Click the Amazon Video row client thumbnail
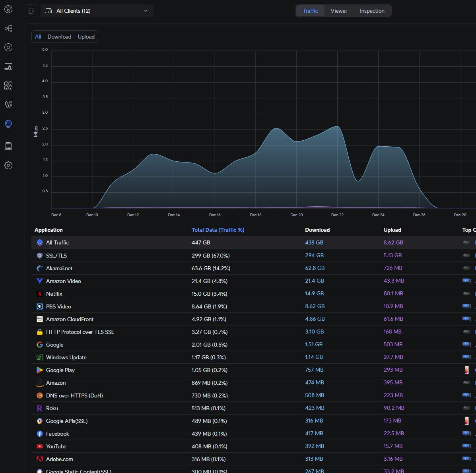 coord(466,281)
